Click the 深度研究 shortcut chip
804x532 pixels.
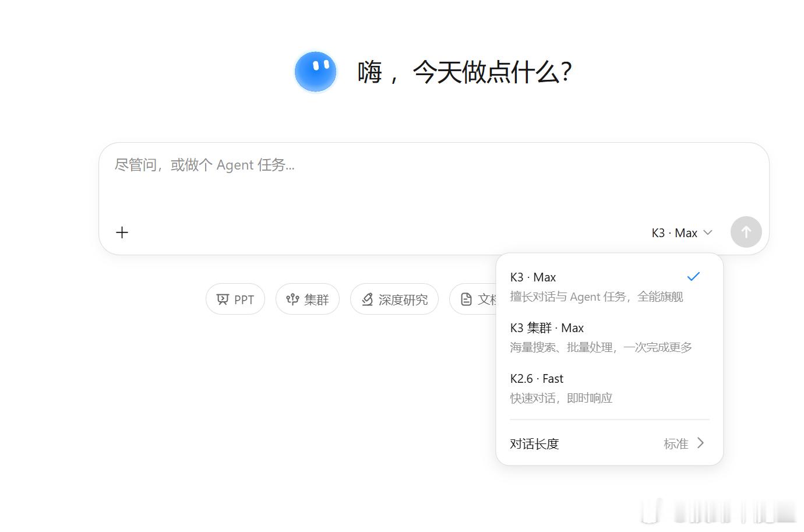pos(394,299)
